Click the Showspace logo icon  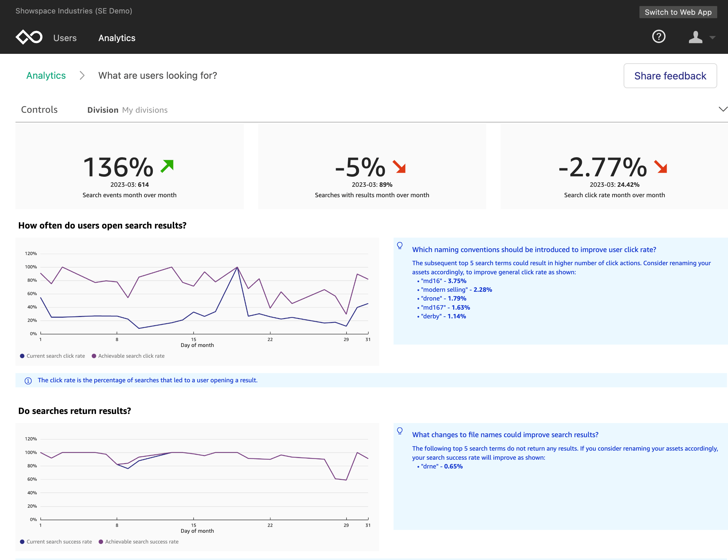click(29, 37)
